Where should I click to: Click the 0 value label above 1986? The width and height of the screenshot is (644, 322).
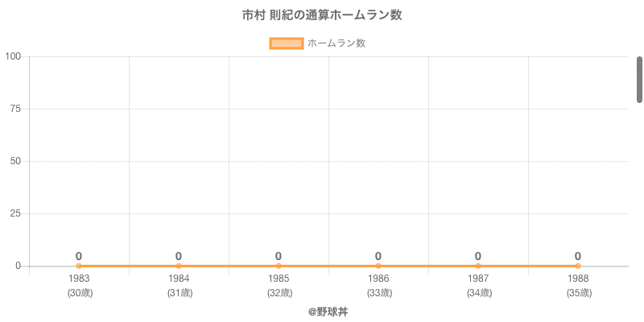378,256
